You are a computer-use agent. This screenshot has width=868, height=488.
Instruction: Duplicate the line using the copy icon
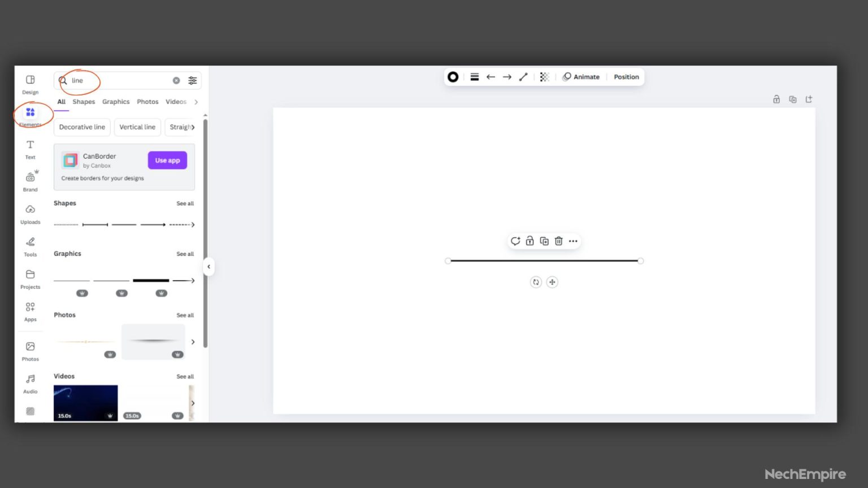point(544,241)
